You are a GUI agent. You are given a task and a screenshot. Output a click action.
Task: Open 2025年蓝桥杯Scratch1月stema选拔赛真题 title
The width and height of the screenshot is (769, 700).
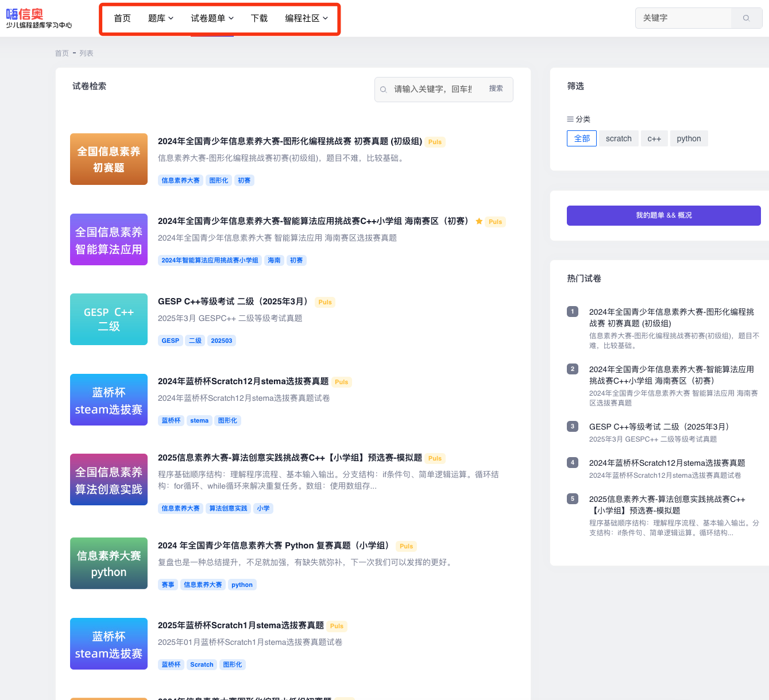click(x=241, y=625)
